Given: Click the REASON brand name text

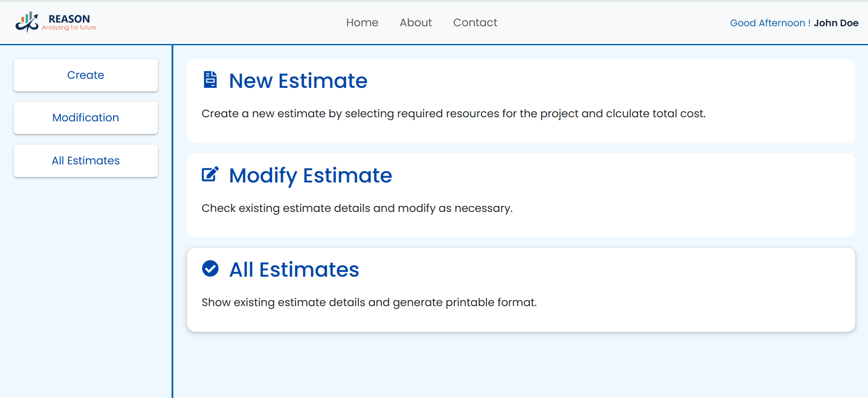Looking at the screenshot, I should (69, 19).
